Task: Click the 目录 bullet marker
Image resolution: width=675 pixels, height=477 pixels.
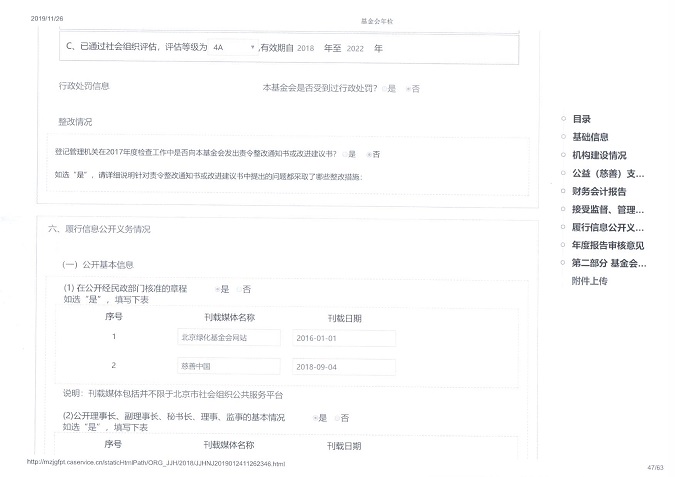Action: pyautogui.click(x=563, y=118)
